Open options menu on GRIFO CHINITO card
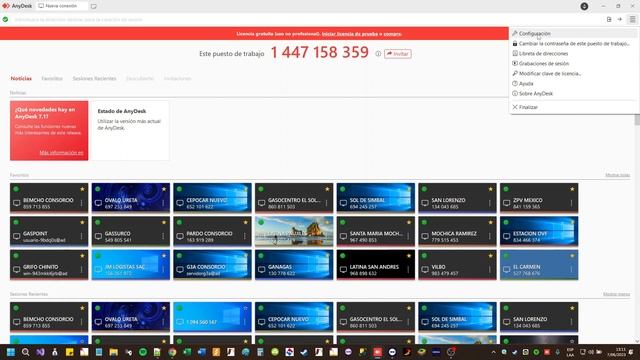640x360 pixels. point(82,270)
